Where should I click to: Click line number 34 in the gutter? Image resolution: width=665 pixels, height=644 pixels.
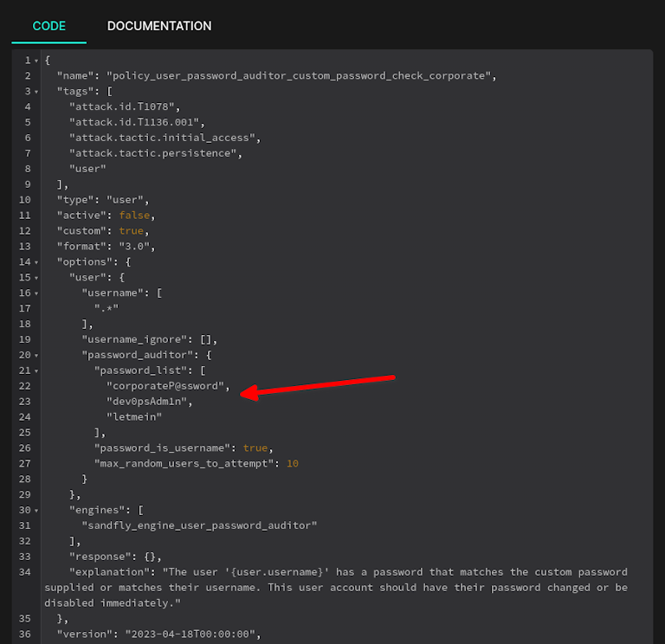click(x=26, y=572)
